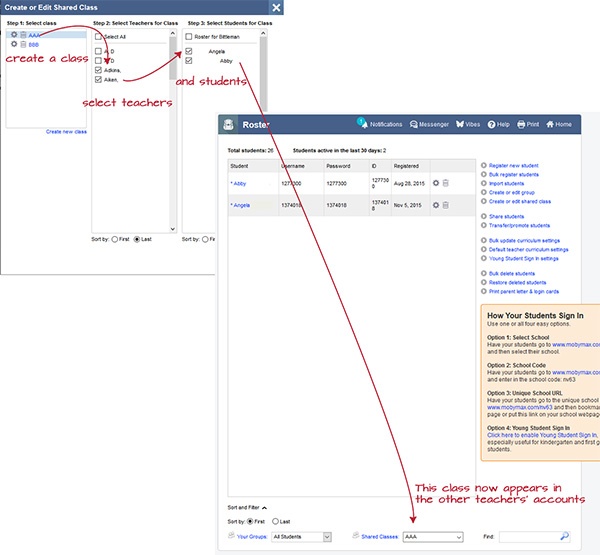
Task: Click Transfer/promote students link
Action: 519,225
